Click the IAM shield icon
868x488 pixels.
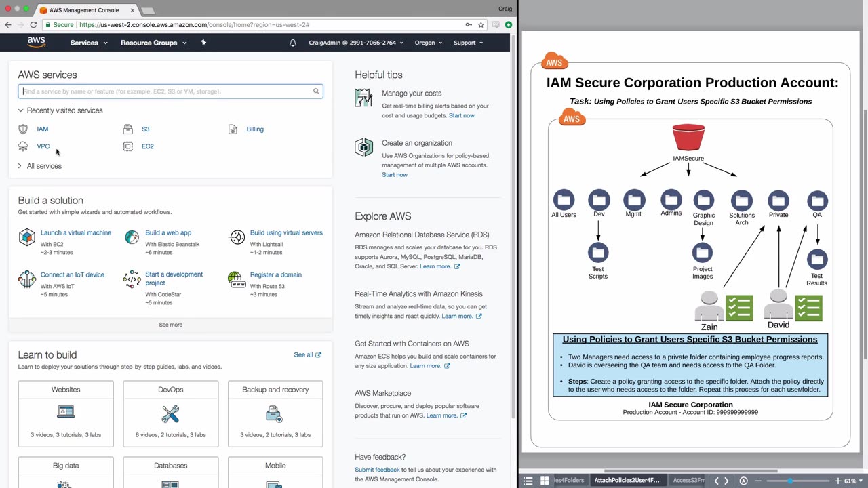coord(23,129)
